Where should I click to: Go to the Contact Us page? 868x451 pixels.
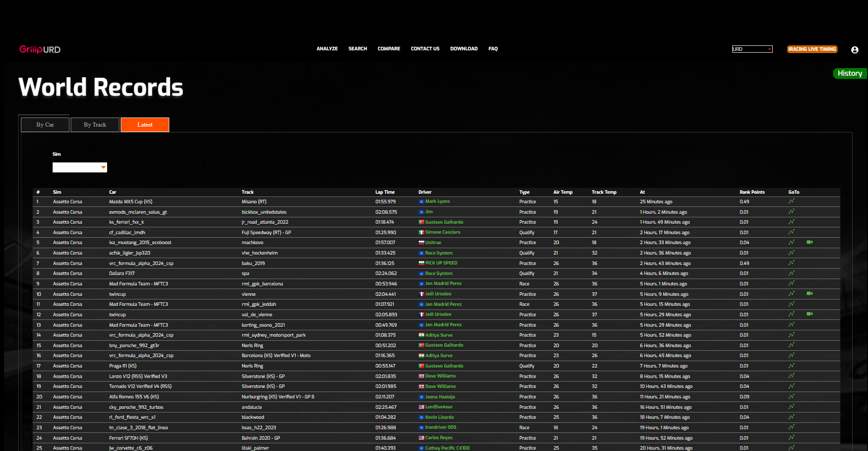425,49
